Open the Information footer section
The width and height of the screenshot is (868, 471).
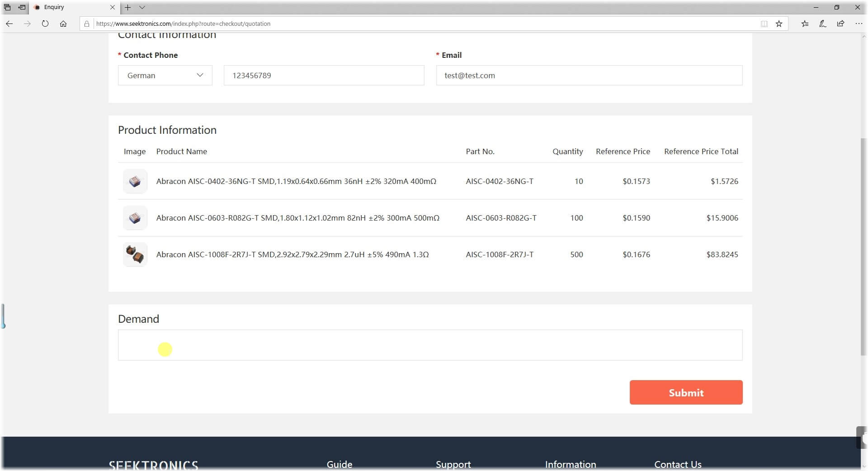pos(571,464)
